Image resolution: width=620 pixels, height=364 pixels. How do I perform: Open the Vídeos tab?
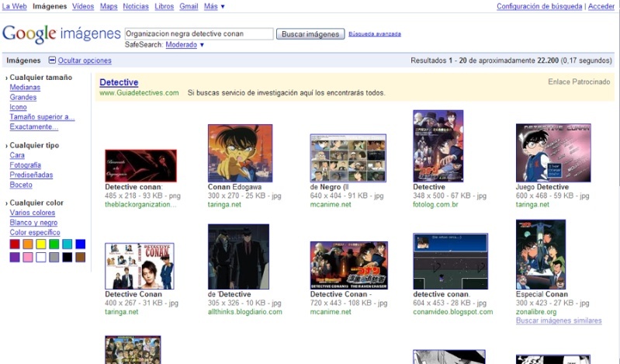[x=83, y=6]
